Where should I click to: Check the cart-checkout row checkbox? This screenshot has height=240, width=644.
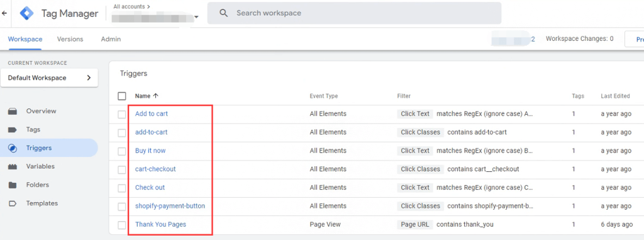(x=122, y=169)
